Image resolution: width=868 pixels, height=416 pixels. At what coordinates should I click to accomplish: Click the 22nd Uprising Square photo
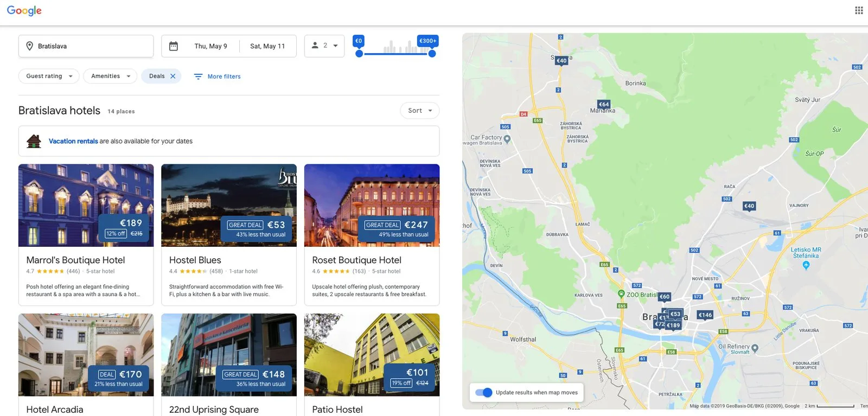(229, 355)
